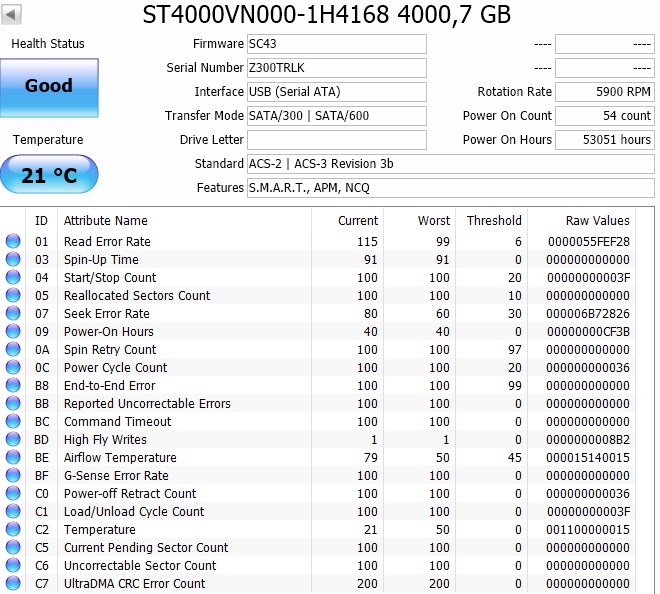This screenshot has width=660, height=594.
Task: Click the Power On Hours 53051 hours field
Action: pos(605,140)
